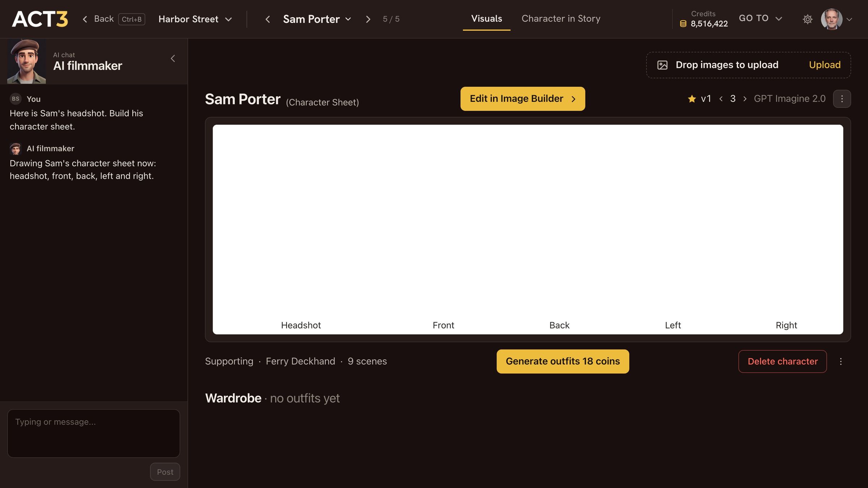868x488 pixels.
Task: Click AI filmmaker message avatar
Action: [x=16, y=149]
